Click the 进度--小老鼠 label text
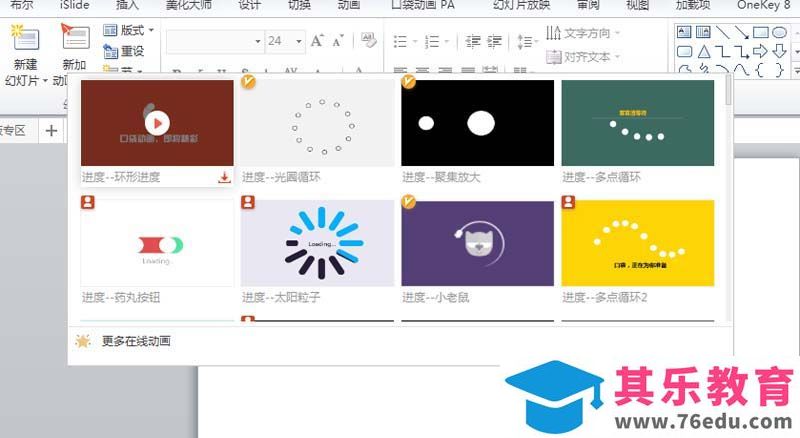800x438 pixels. pyautogui.click(x=435, y=297)
